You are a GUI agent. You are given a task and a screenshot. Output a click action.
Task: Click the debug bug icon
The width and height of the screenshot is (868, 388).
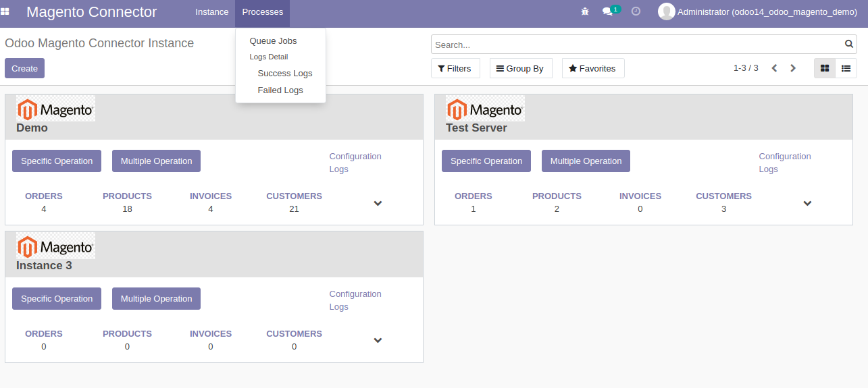click(585, 11)
